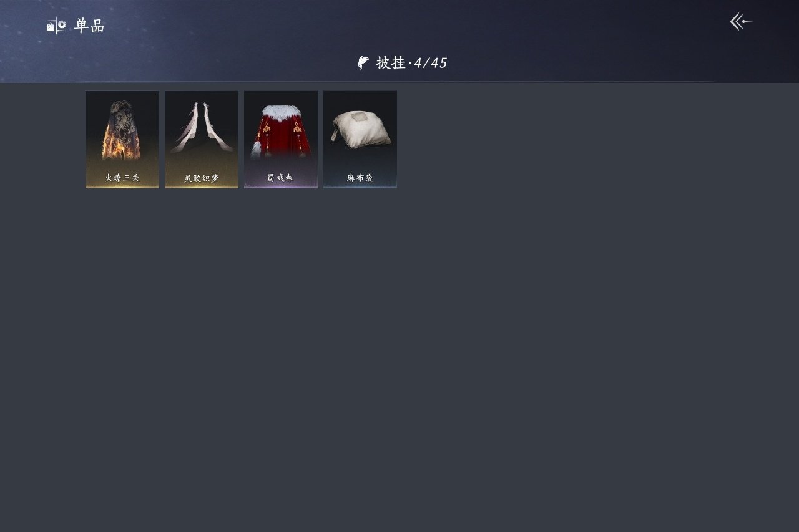The height and width of the screenshot is (532, 799).
Task: Click the 火燎三关 name label
Action: coord(122,178)
